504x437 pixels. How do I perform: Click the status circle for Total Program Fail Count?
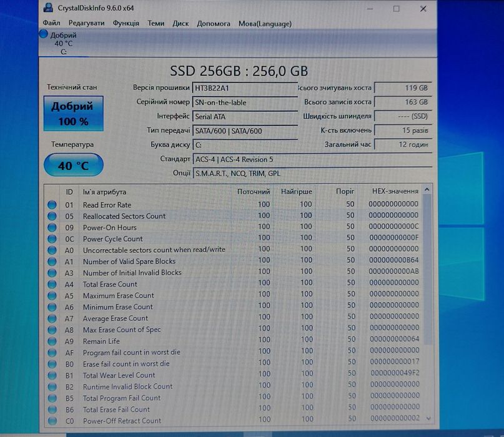point(52,398)
